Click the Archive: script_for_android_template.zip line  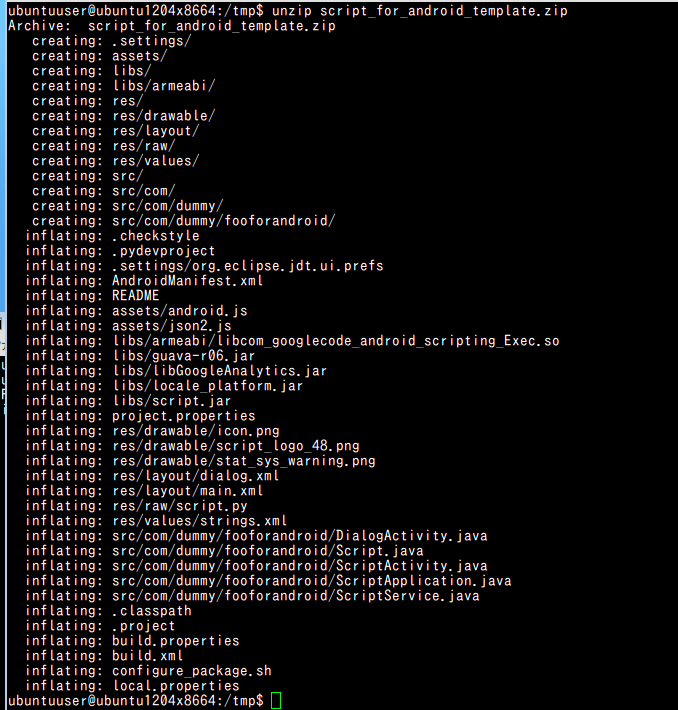tap(172, 26)
